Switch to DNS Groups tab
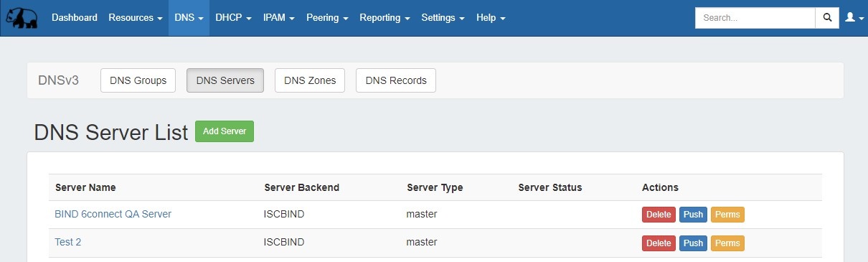 [x=138, y=80]
